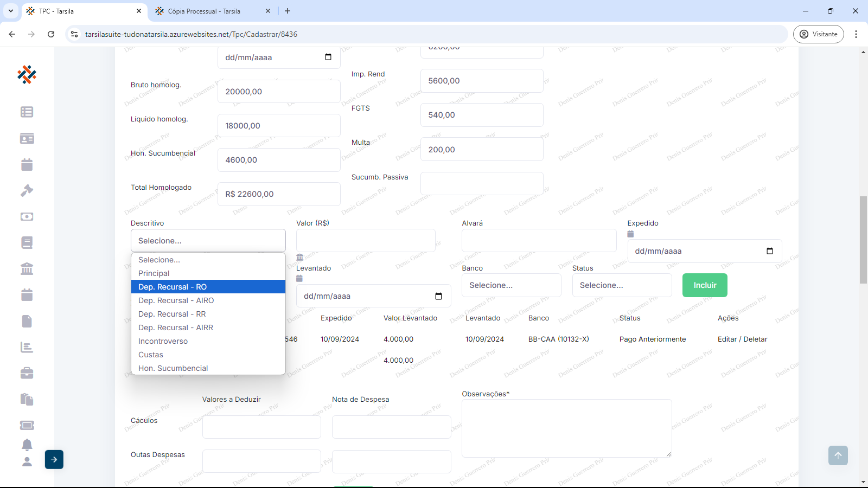Viewport: 868px width, 488px height.
Task: Open the Status select dropdown
Action: [x=622, y=285]
